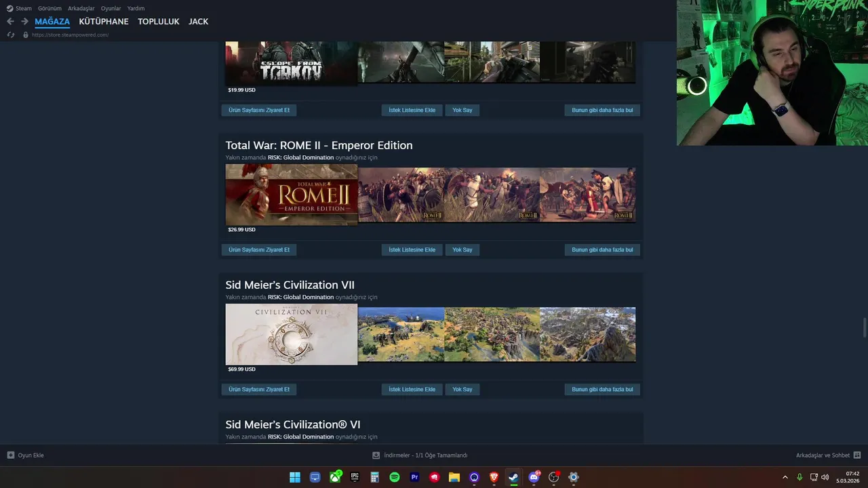Open Brave browser from taskbar
The width and height of the screenshot is (868, 488).
click(494, 477)
